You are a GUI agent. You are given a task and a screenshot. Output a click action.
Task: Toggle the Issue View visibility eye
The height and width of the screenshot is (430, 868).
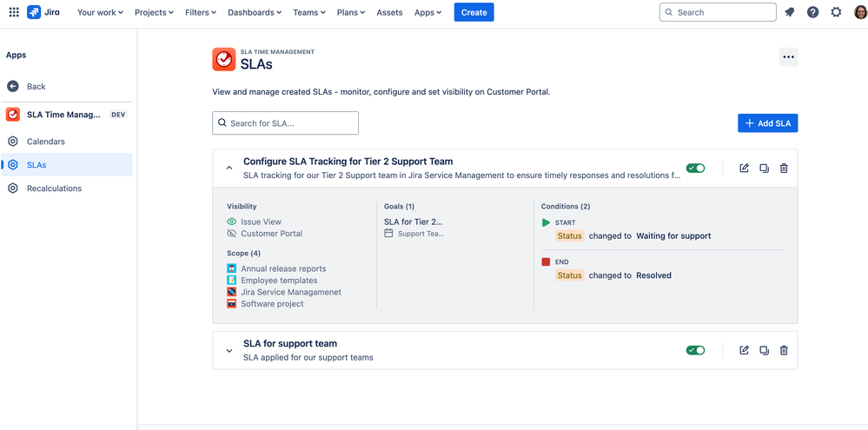point(232,222)
